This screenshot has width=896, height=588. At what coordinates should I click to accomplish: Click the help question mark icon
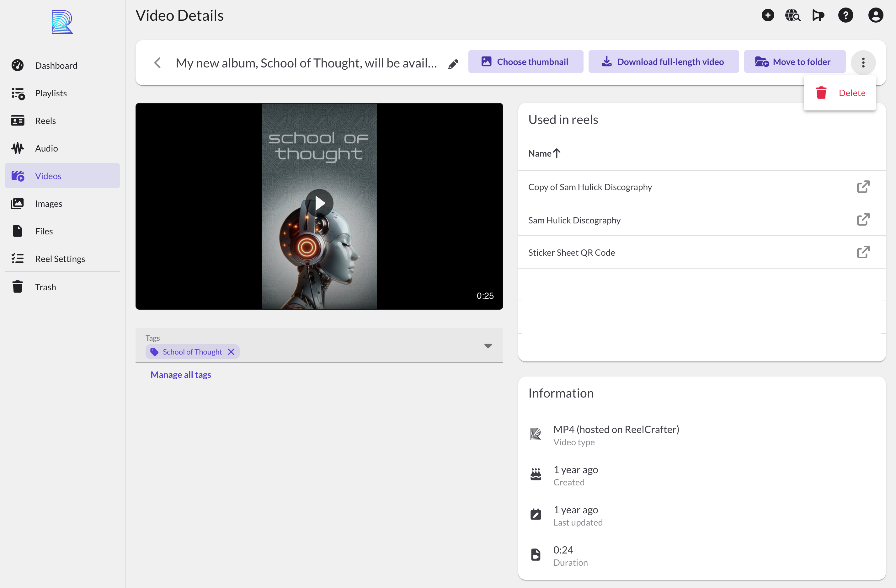[845, 15]
